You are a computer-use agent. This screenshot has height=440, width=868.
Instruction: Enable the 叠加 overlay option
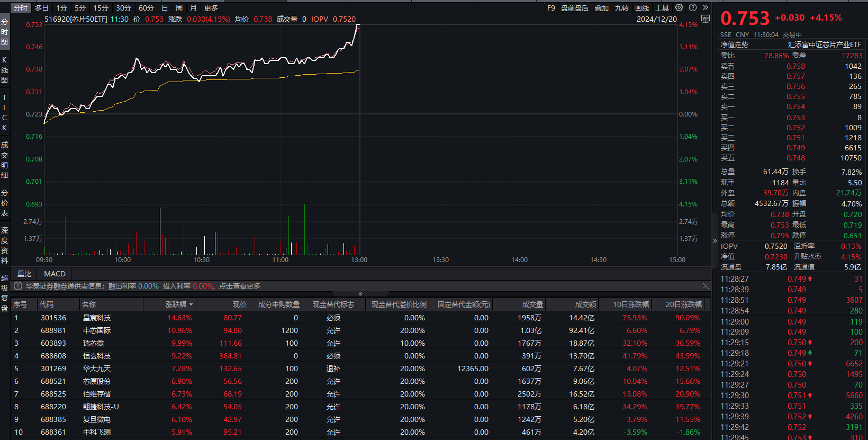601,8
